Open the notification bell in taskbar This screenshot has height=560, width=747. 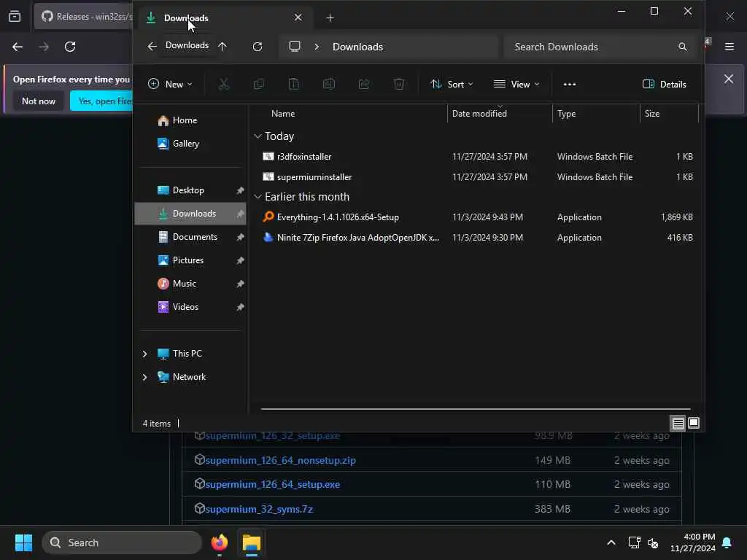(727, 542)
